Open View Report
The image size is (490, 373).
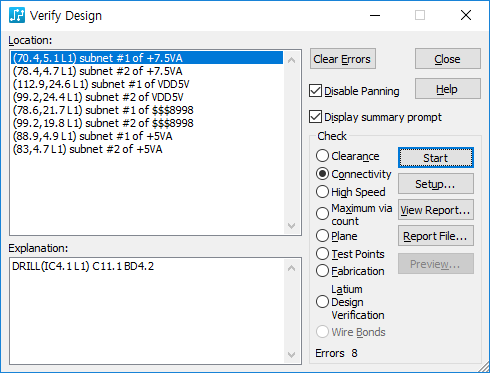(x=436, y=210)
